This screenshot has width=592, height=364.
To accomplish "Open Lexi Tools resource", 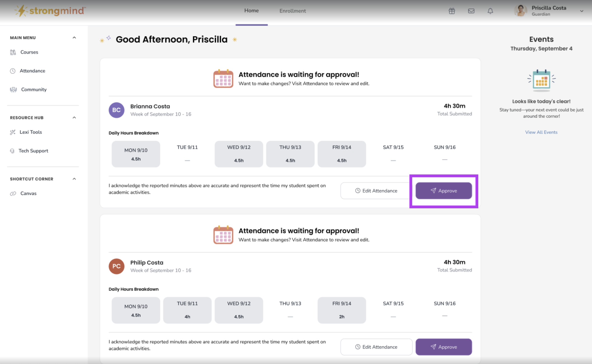I will pyautogui.click(x=31, y=132).
